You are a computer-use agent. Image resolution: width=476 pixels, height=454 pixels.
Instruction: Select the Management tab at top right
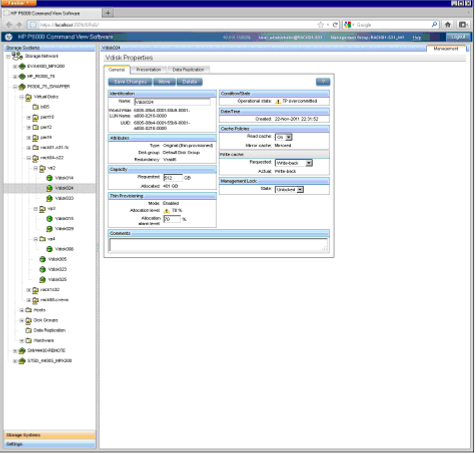(446, 49)
